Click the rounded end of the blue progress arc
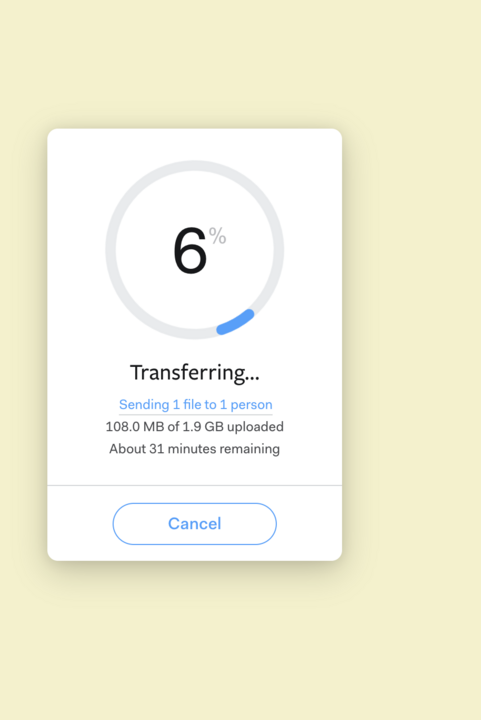Screen dimensions: 481x720 tap(248, 315)
